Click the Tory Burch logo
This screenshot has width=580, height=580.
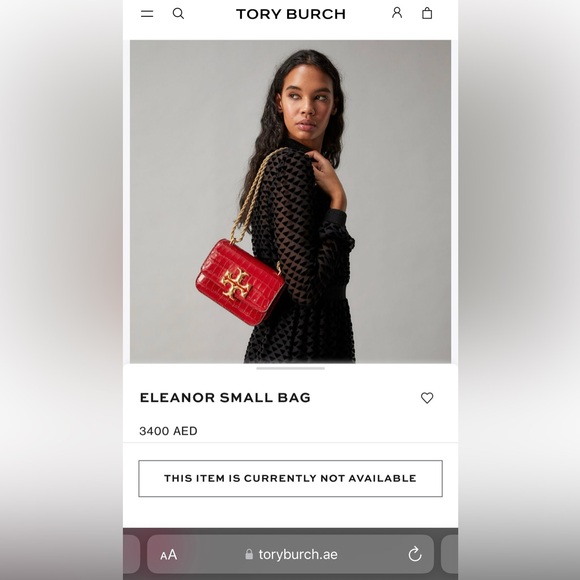pos(291,14)
